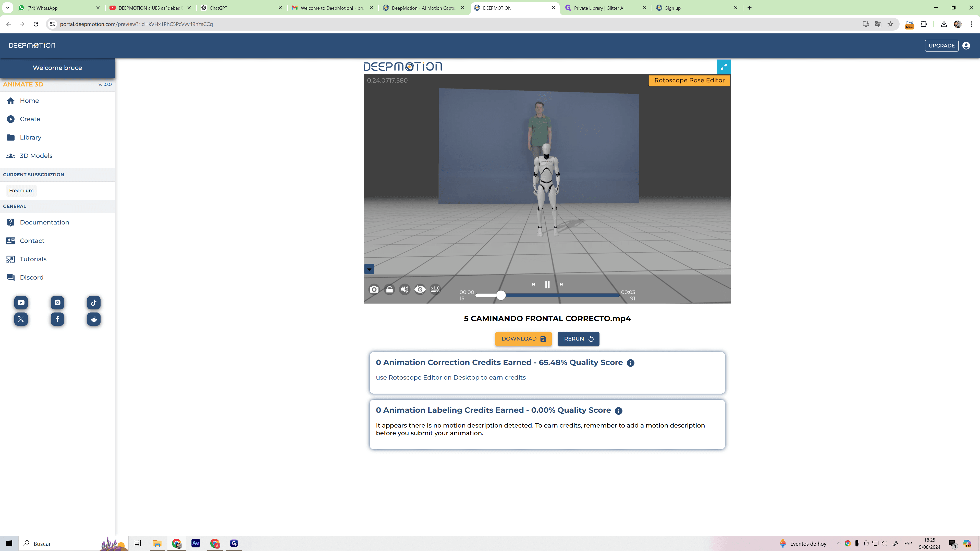Install app icon in address bar

click(x=865, y=24)
